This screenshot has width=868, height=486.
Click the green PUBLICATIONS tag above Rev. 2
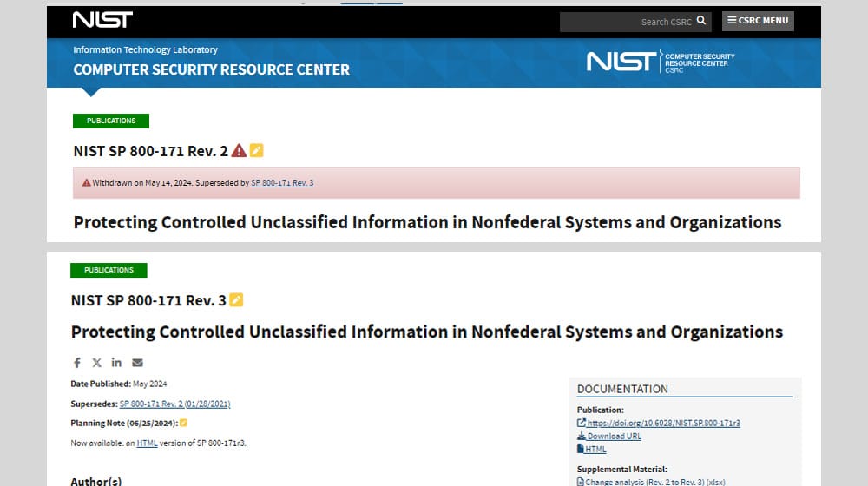click(x=111, y=121)
